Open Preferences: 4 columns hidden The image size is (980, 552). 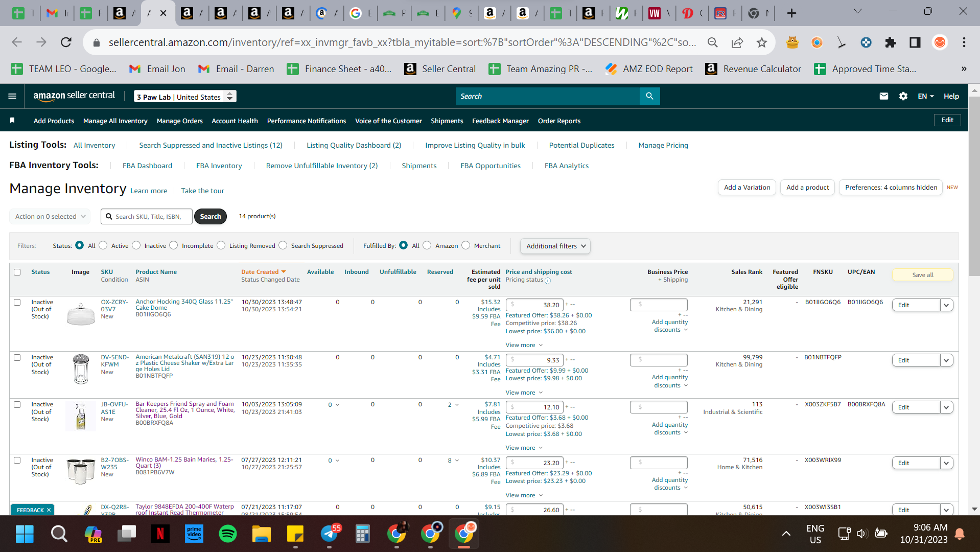coord(891,188)
